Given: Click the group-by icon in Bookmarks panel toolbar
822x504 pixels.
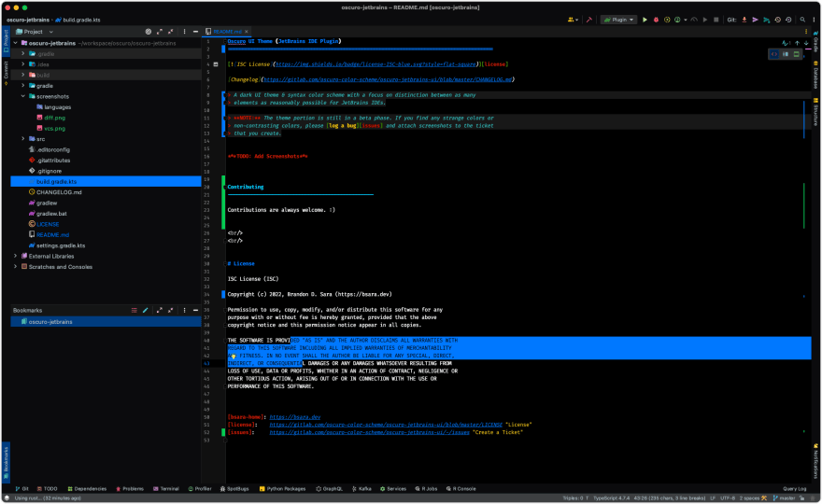Looking at the screenshot, I should [x=135, y=311].
